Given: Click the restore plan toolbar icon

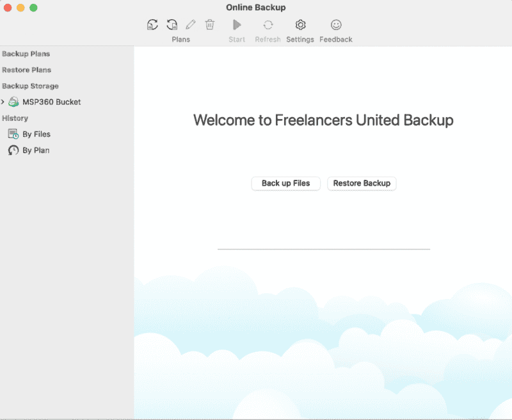Looking at the screenshot, I should pyautogui.click(x=172, y=24).
